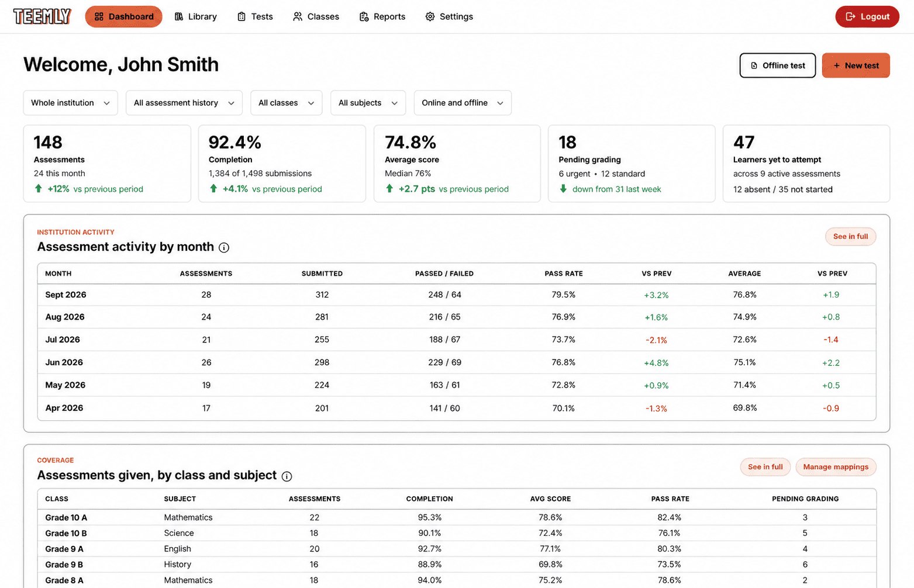Click the Welcome, John Smith heading
This screenshot has width=914, height=588.
point(121,65)
